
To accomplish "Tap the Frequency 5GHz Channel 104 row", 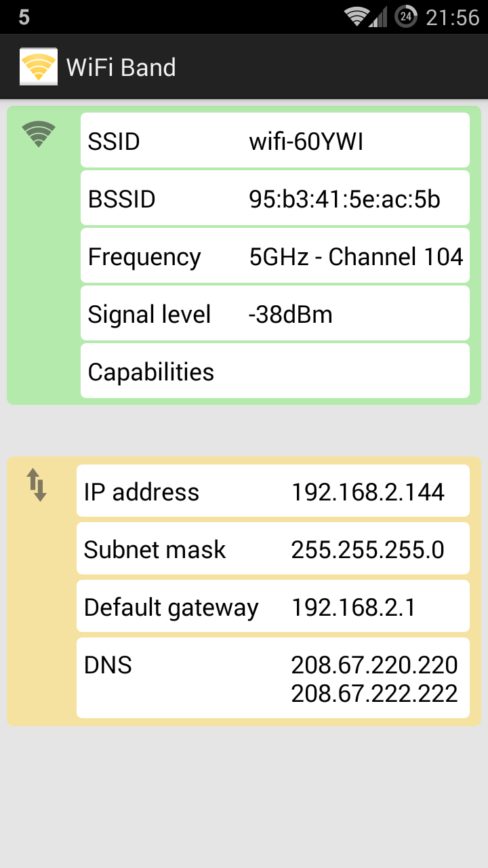I will (x=274, y=256).
